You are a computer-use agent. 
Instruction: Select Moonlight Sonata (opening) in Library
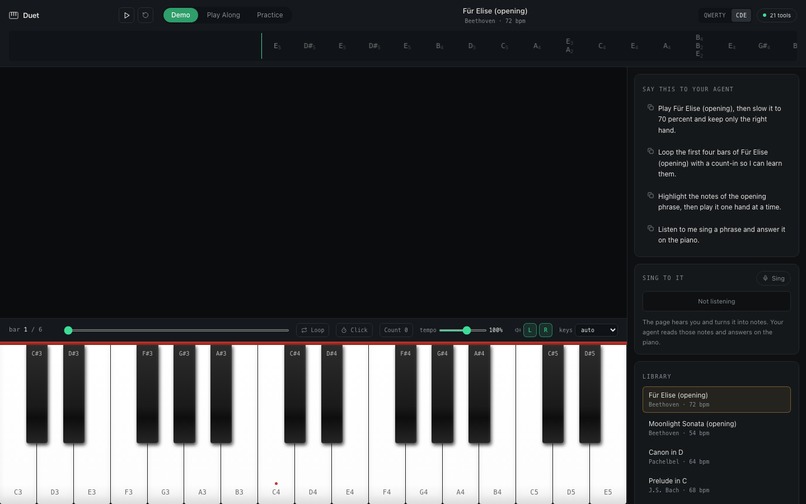716,428
